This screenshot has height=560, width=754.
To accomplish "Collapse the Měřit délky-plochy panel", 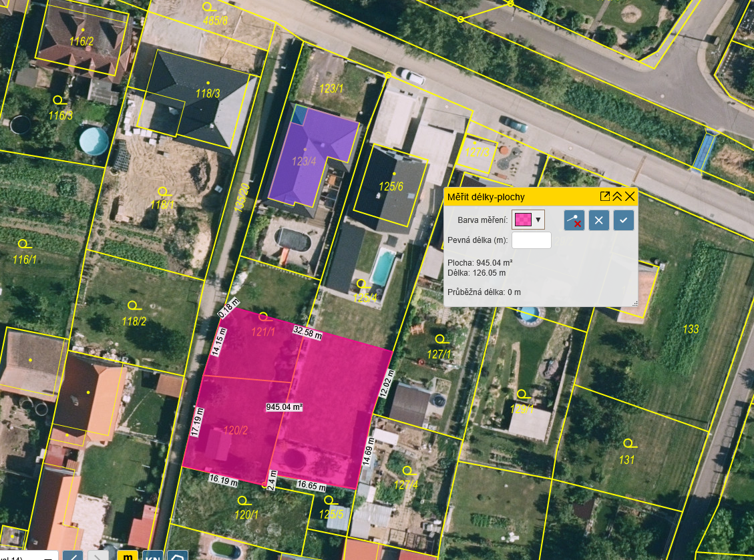I will pos(617,196).
